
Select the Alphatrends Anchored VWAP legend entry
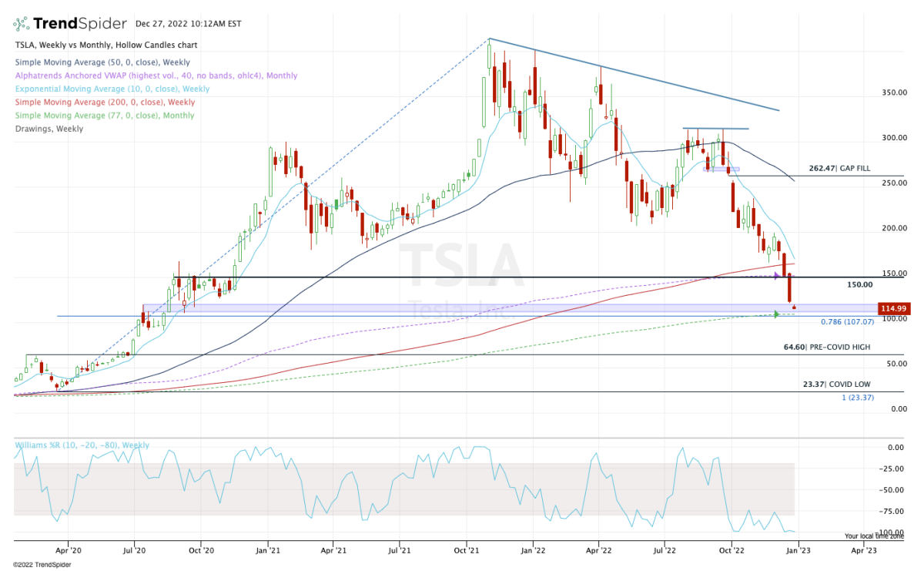tap(156, 76)
